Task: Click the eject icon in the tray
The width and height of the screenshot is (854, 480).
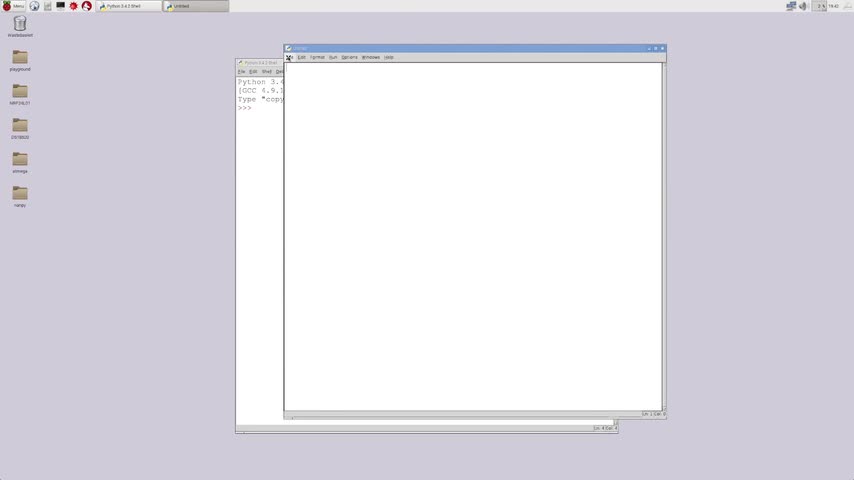Action: point(847,6)
